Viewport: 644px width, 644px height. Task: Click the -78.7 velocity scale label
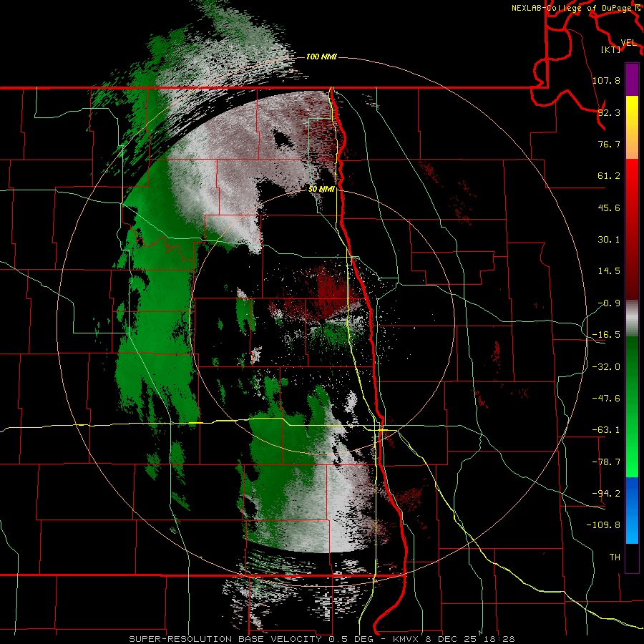click(x=606, y=462)
